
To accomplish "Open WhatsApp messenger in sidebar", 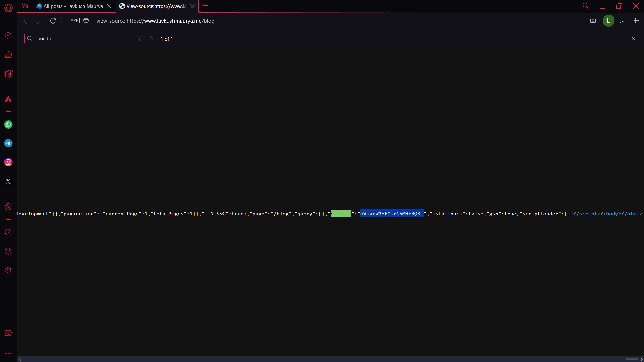I will [x=8, y=125].
